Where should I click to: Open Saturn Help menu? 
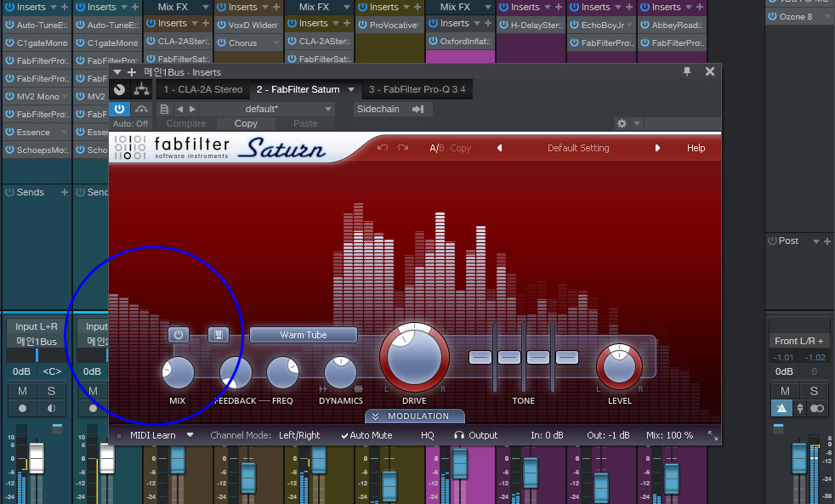[x=696, y=148]
